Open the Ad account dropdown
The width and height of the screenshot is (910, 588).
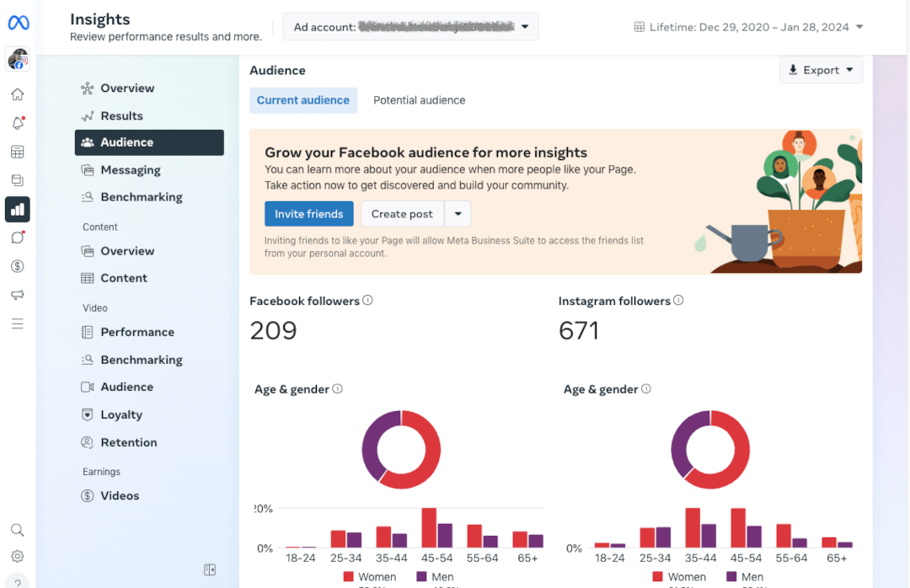[x=410, y=26]
